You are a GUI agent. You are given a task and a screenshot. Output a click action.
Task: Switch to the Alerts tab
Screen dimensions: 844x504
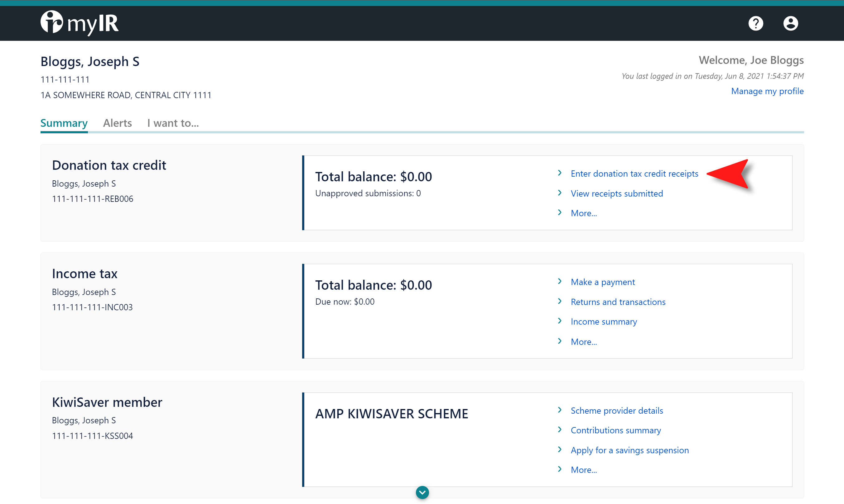coord(117,123)
